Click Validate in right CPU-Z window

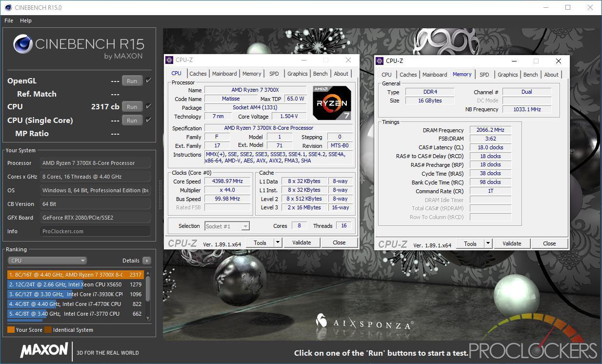512,243
